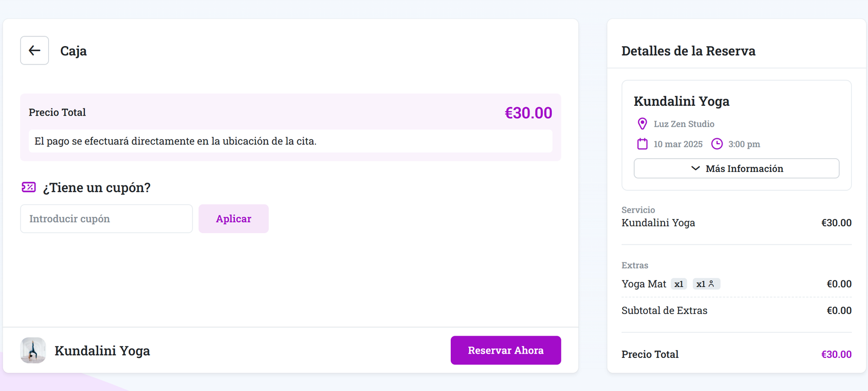Focus the Introducir cupón field

[x=106, y=219]
